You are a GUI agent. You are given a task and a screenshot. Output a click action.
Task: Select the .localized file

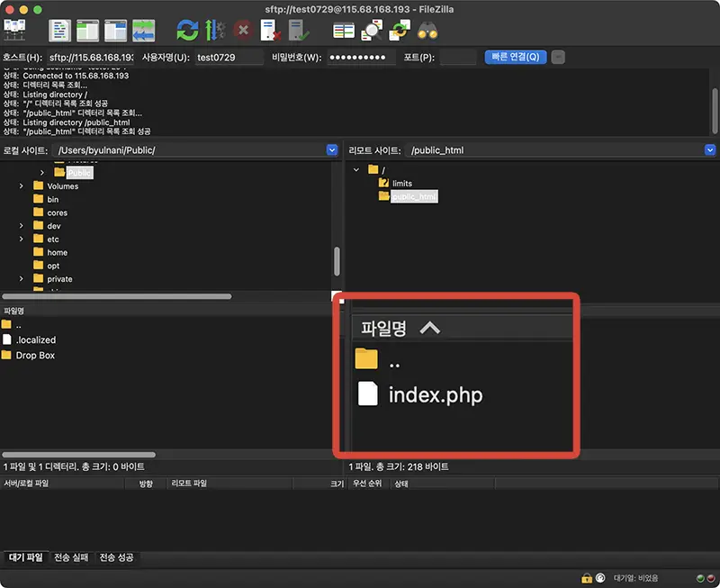[x=36, y=340]
